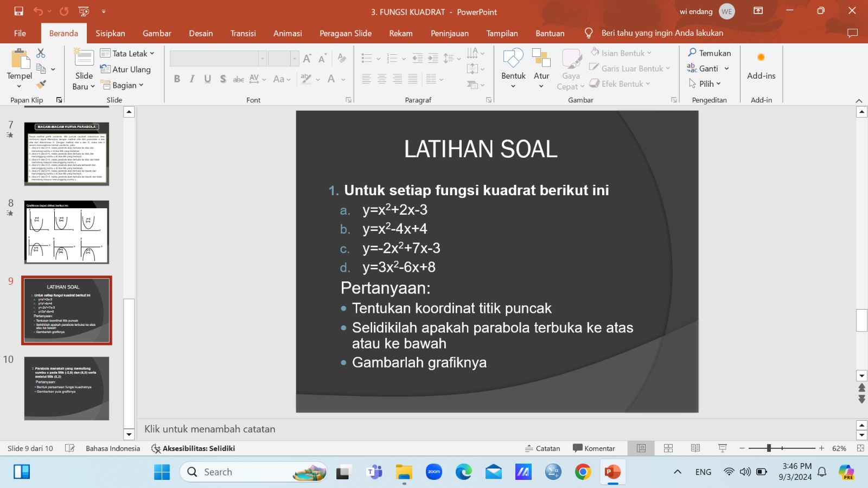Open the Windows Start menu

162,472
